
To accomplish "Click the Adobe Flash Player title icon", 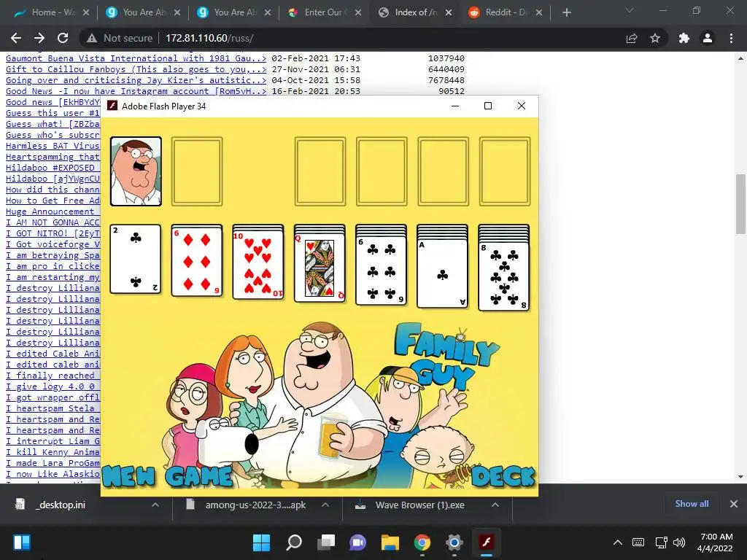I will pos(112,106).
